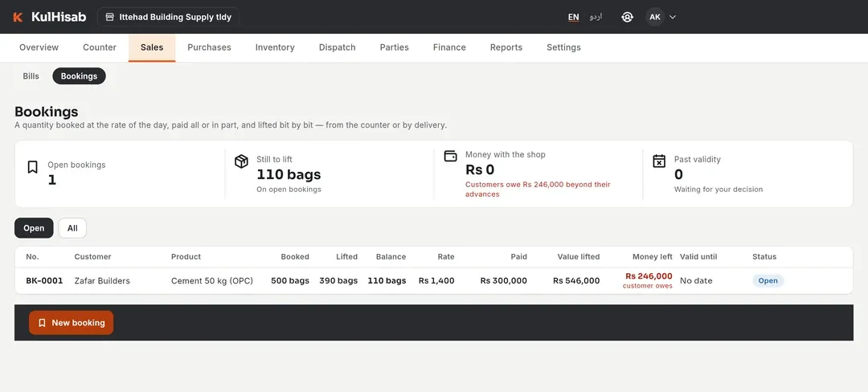The image size is (868, 392).
Task: Click the Rs 300,000 paid cell
Action: click(504, 281)
